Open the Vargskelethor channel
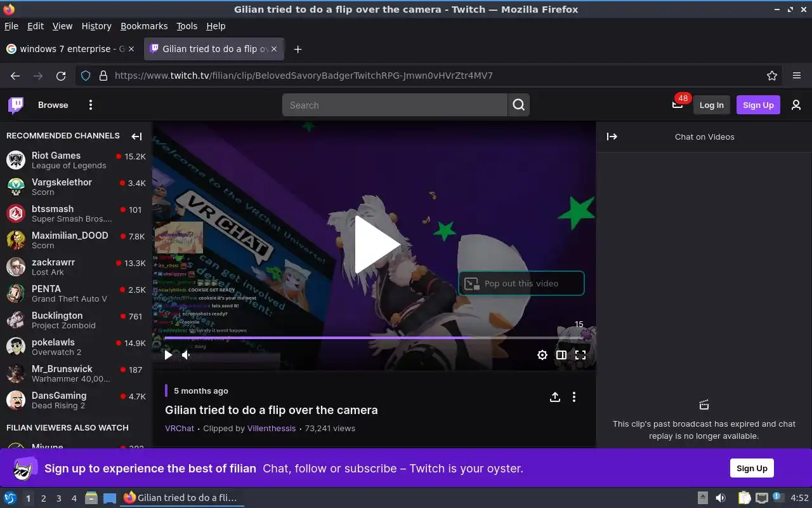The image size is (812, 508). [76, 187]
